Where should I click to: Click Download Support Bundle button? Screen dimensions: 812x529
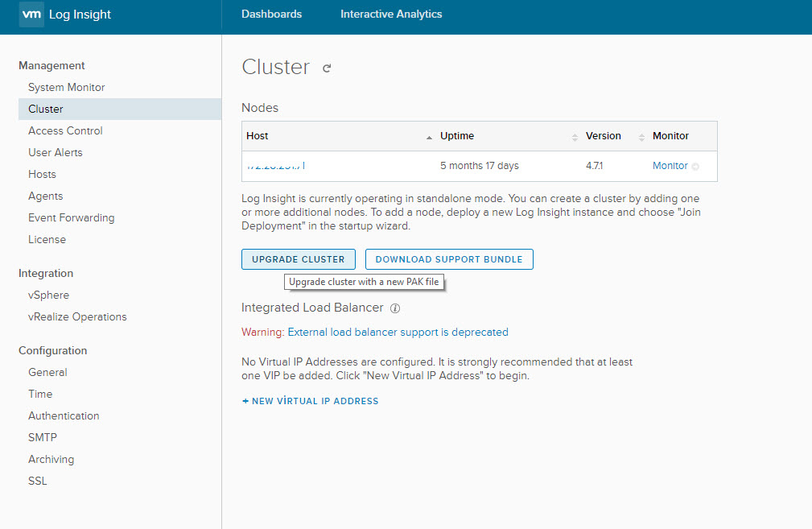(x=449, y=259)
